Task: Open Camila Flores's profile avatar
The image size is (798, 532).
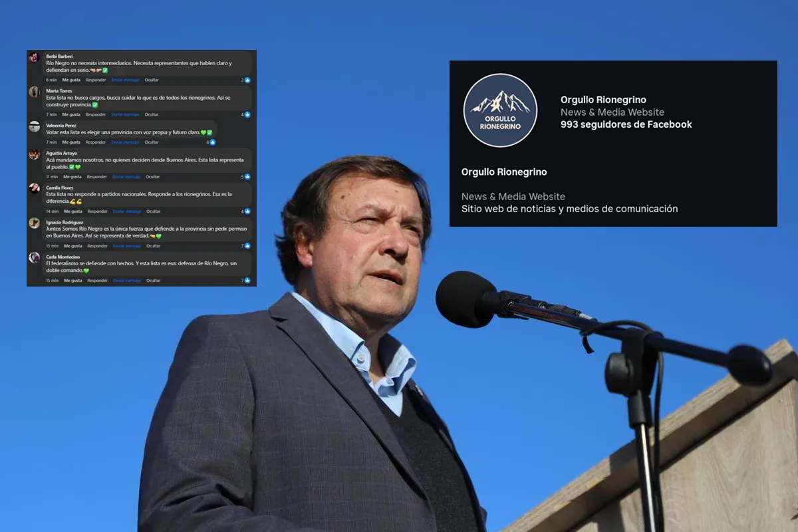Action: point(34,189)
